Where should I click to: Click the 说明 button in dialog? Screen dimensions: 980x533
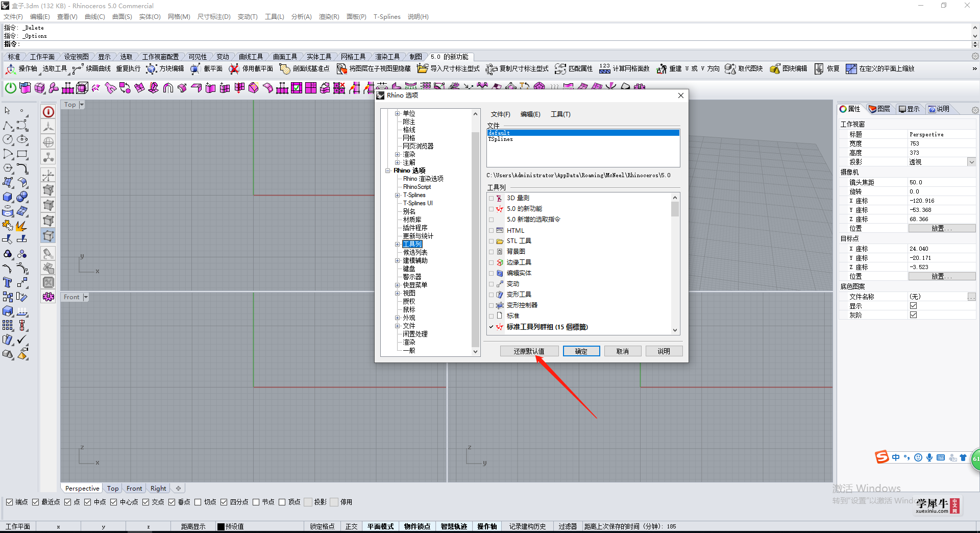pos(664,351)
